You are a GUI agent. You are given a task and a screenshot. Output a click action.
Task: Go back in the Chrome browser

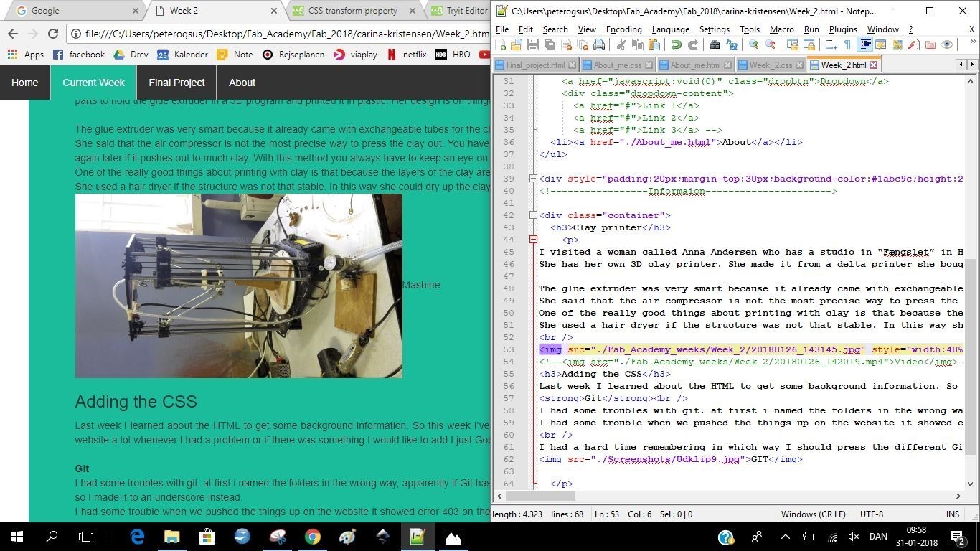coord(13,34)
